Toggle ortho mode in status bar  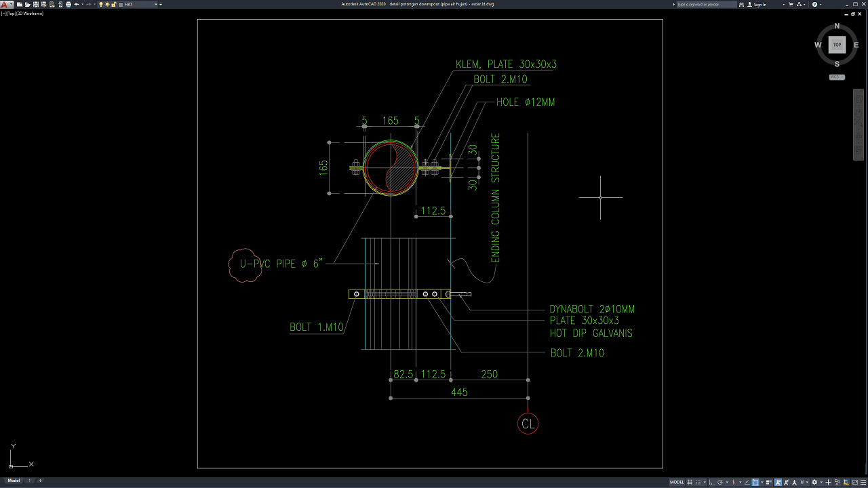tap(711, 482)
